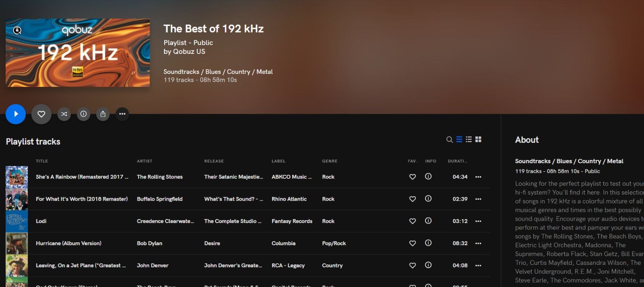Open playlist more options menu

click(122, 114)
